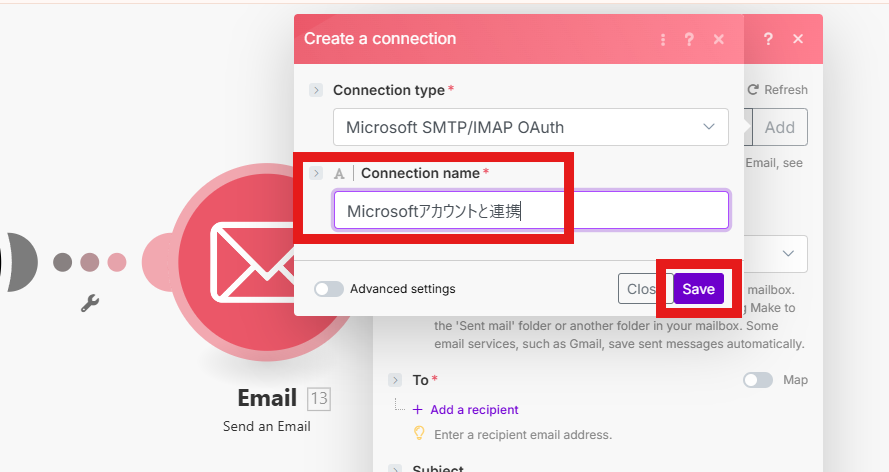Click into the Connection name text field
889x472 pixels.
click(530, 210)
